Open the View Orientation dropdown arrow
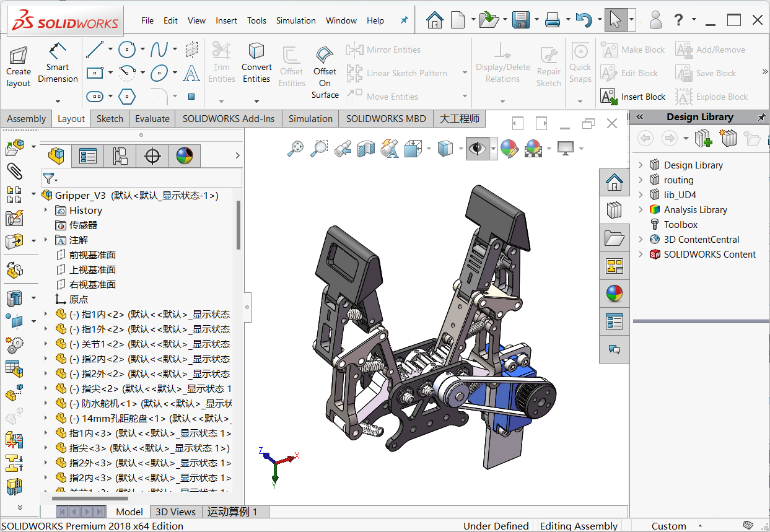This screenshot has width=770, height=532. pyautogui.click(x=428, y=148)
